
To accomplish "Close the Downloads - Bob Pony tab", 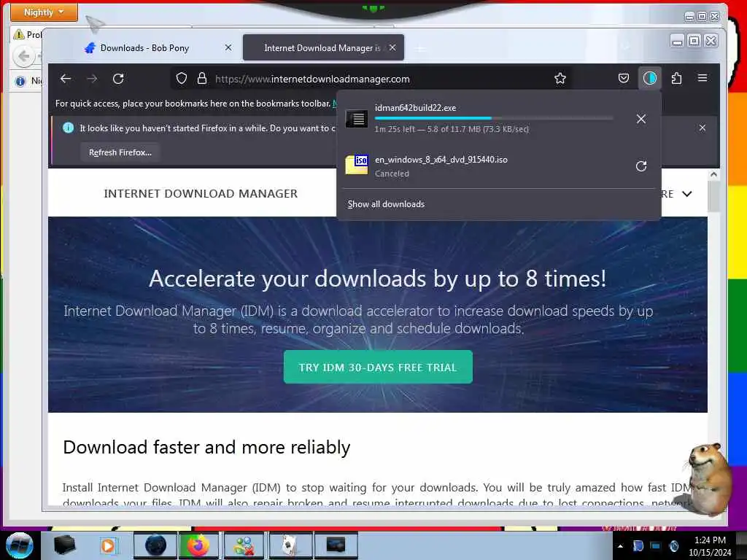I will [228, 47].
